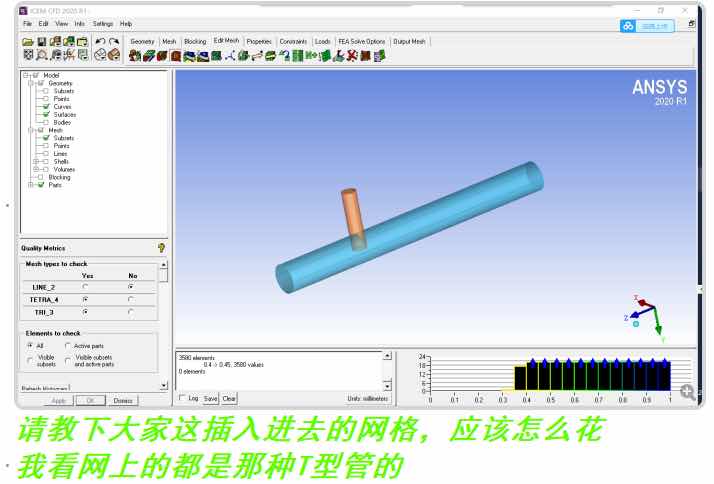714x484 pixels.
Task: Toggle the Geometry Surfaces checkbox in tree
Action: pyautogui.click(x=46, y=114)
